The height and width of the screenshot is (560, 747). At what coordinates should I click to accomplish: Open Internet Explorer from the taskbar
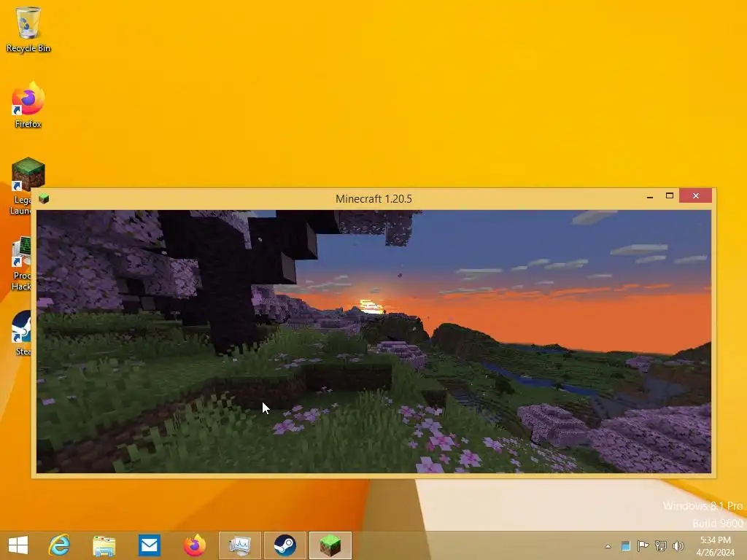coord(59,545)
